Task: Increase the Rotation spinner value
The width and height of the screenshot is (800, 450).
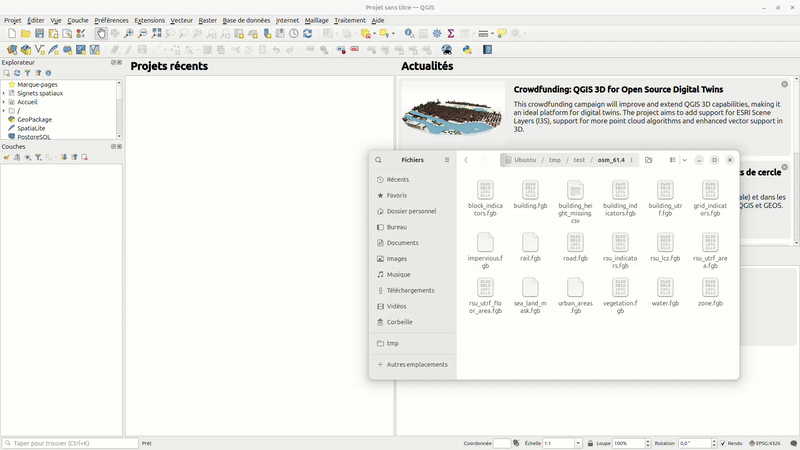Action: [714, 441]
